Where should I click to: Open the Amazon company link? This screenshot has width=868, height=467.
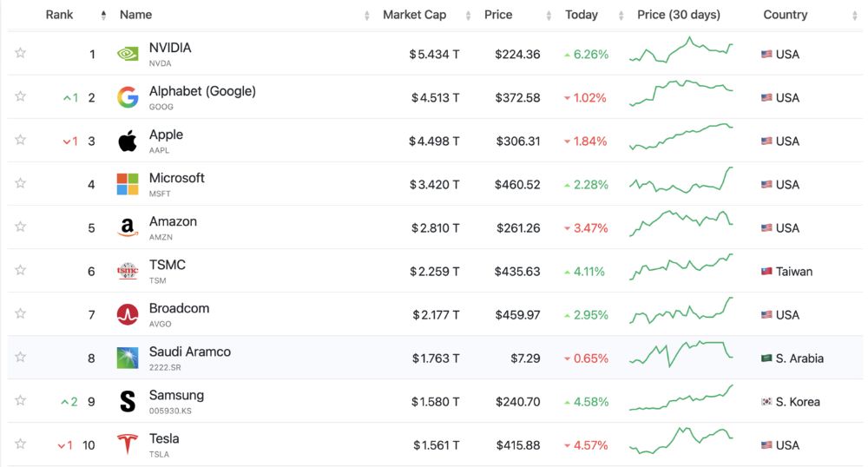click(173, 221)
